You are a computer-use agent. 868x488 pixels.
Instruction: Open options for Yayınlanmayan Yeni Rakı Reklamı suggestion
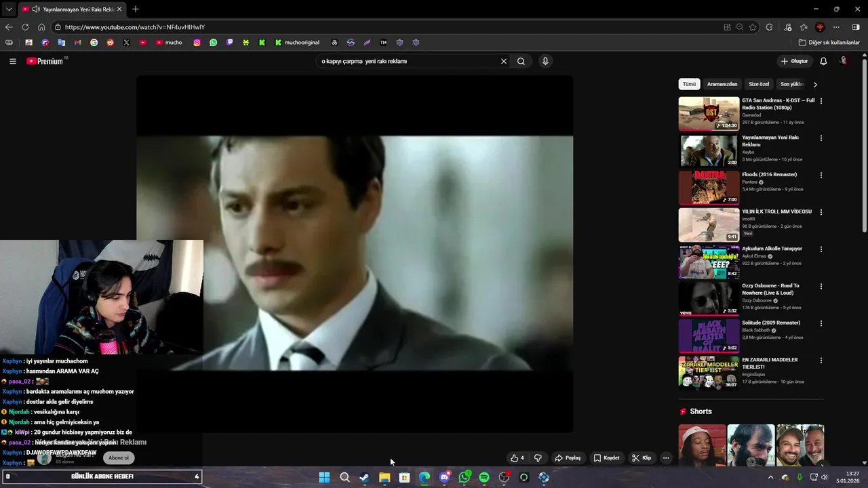click(821, 138)
